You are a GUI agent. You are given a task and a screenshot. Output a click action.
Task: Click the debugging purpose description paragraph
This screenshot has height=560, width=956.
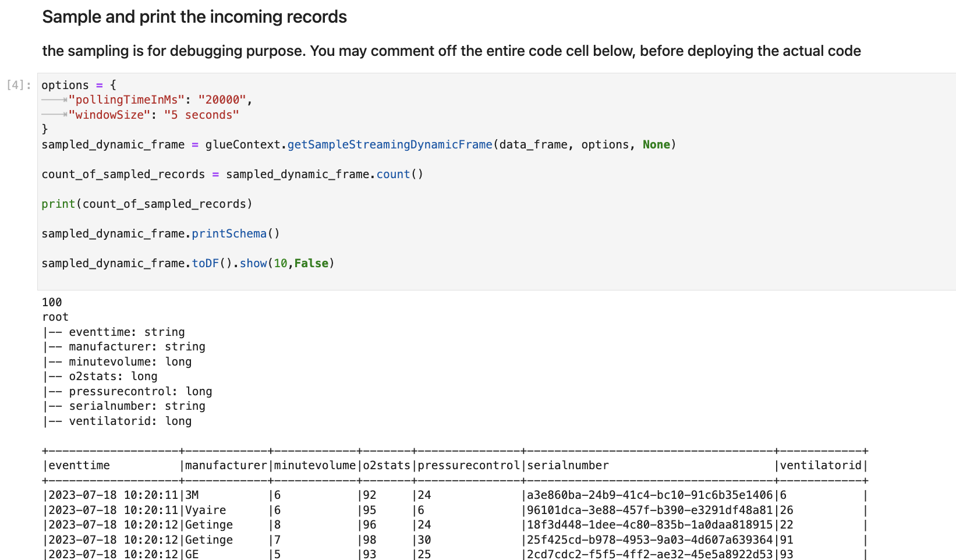click(451, 51)
